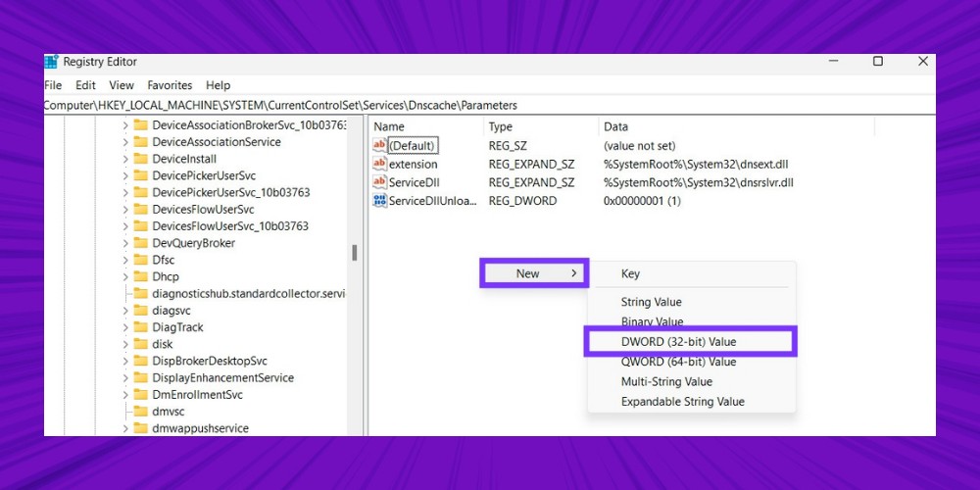Open the File menu
This screenshot has width=980, height=490.
click(x=53, y=85)
